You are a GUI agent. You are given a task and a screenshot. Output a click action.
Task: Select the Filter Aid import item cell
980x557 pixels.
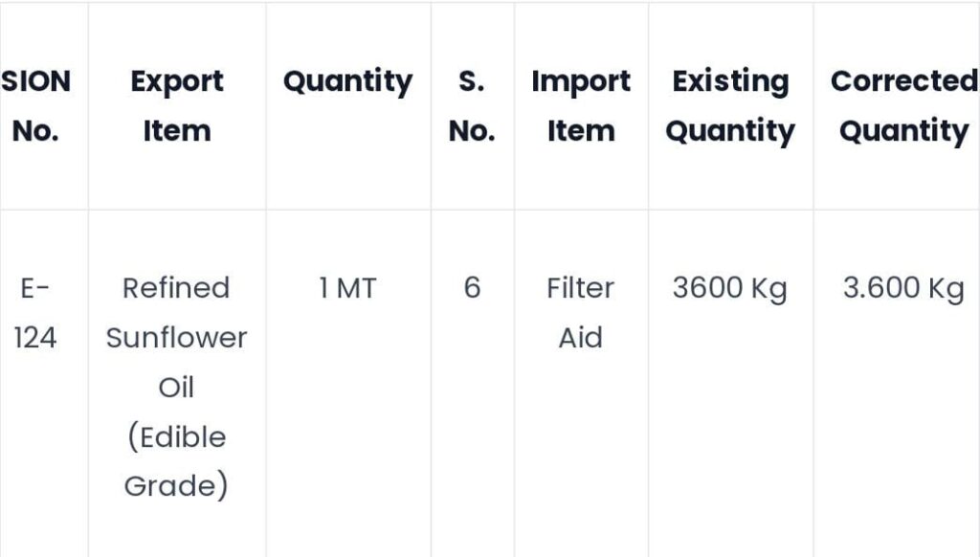click(581, 313)
